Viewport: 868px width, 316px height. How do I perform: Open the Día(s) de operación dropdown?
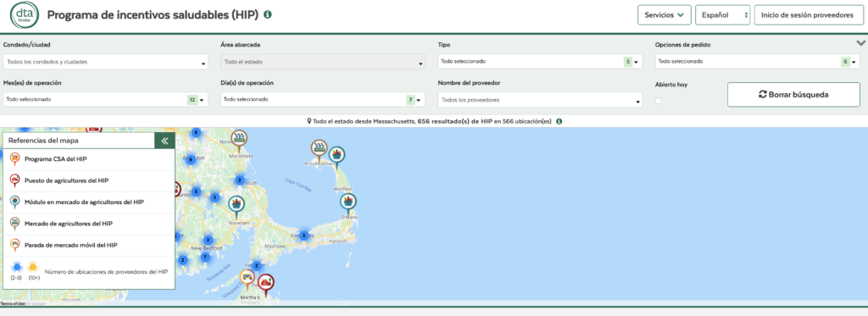pyautogui.click(x=323, y=100)
